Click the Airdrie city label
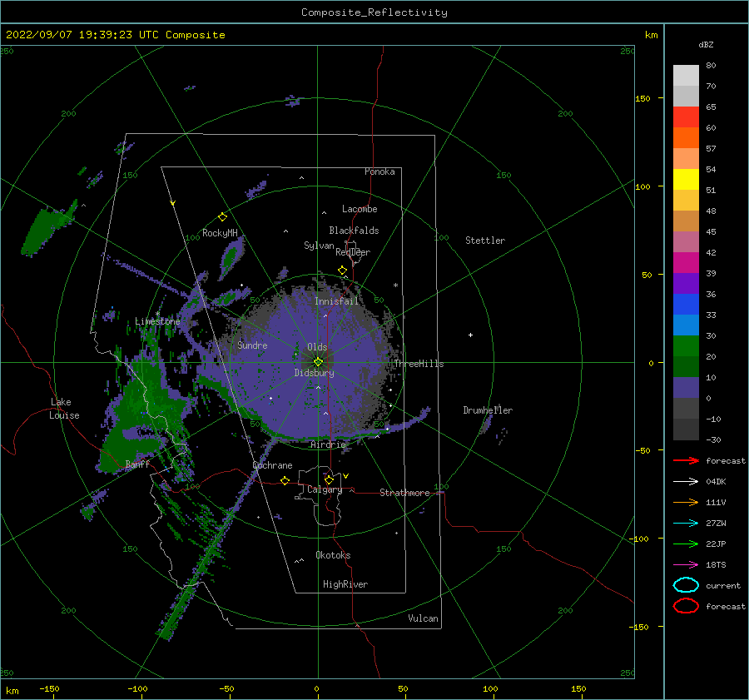749x700 pixels. (328, 444)
